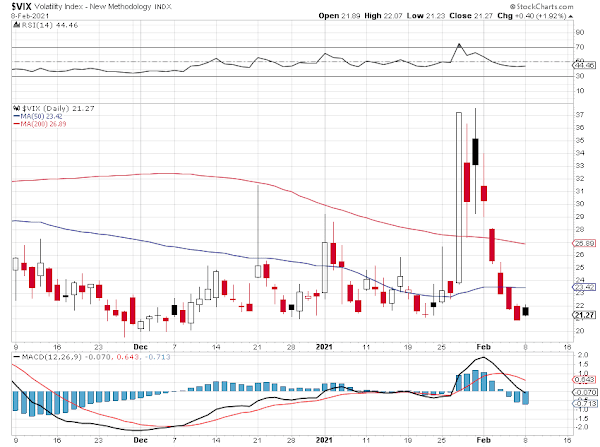600x447 pixels.
Task: Click the red MA(200) 26.89 legend entry
Action: [x=40, y=124]
